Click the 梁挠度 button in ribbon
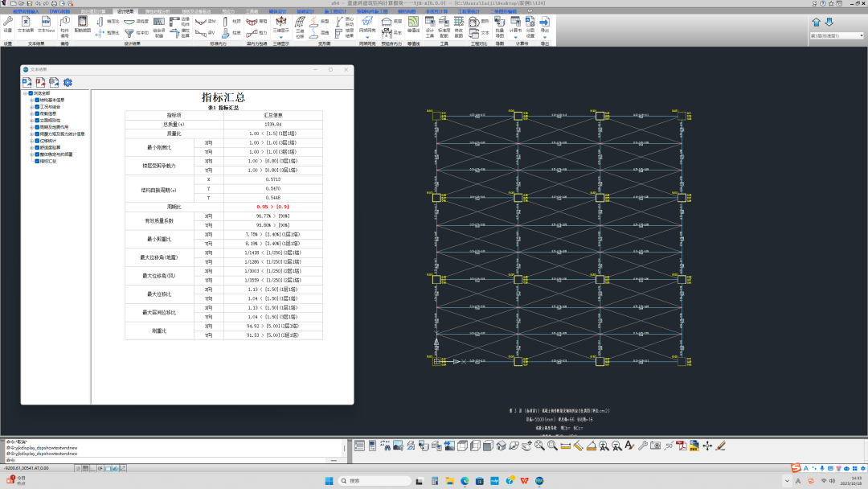 coord(136,21)
